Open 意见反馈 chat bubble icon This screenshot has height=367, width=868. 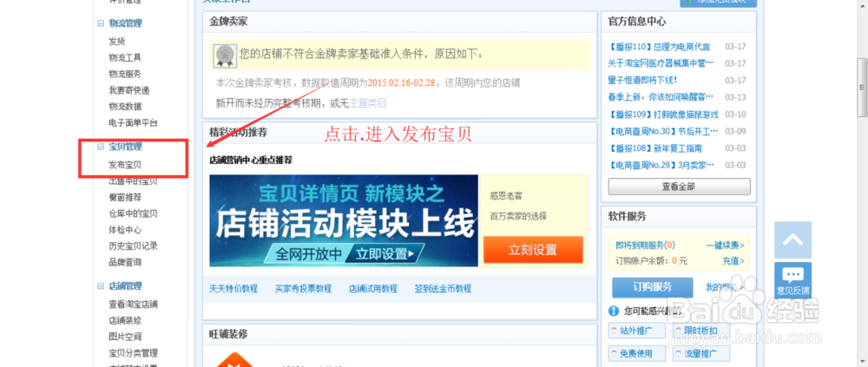pyautogui.click(x=792, y=279)
